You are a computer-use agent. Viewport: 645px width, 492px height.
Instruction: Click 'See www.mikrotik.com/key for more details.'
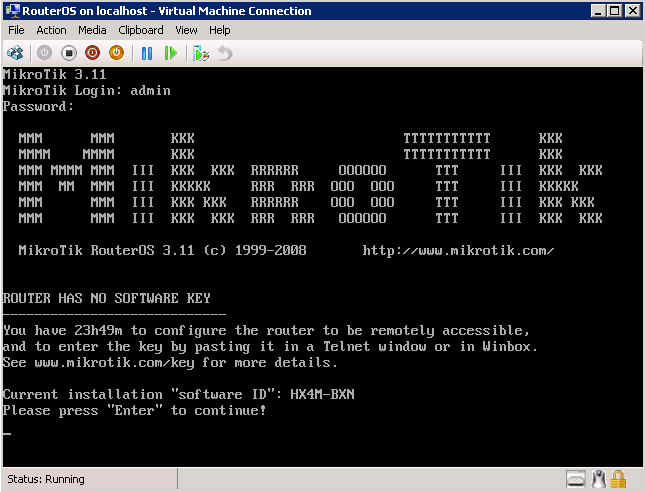(x=170, y=362)
